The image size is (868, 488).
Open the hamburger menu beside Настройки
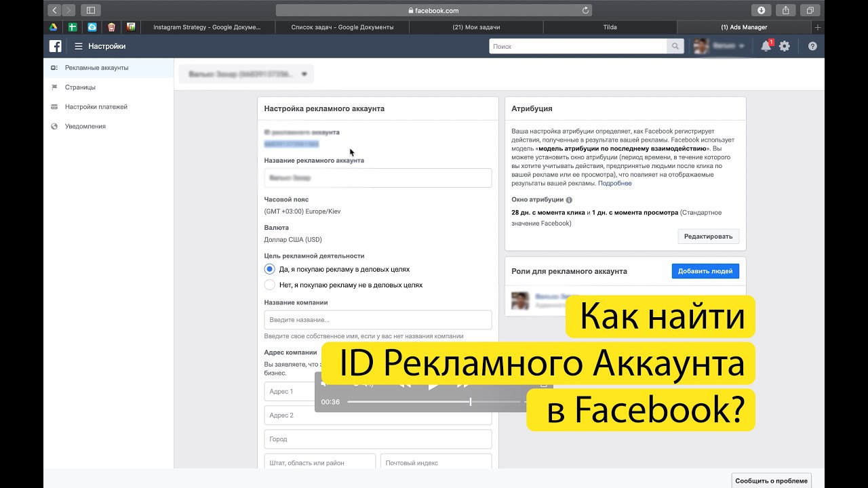[x=79, y=46]
